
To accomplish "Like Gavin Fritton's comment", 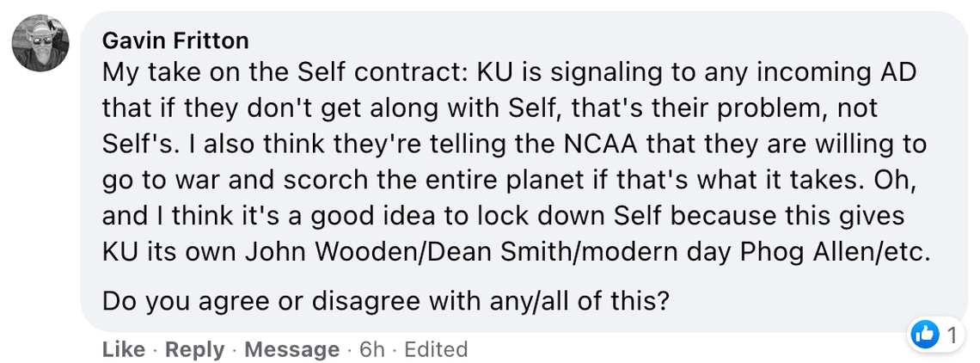I will (x=124, y=349).
